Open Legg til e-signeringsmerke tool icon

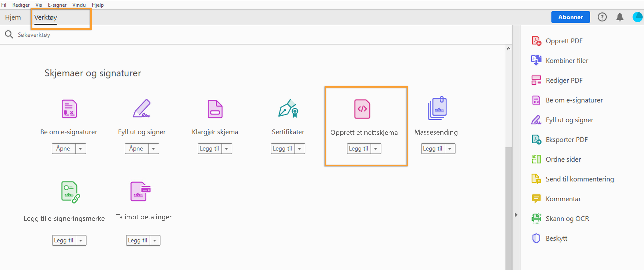[70, 192]
